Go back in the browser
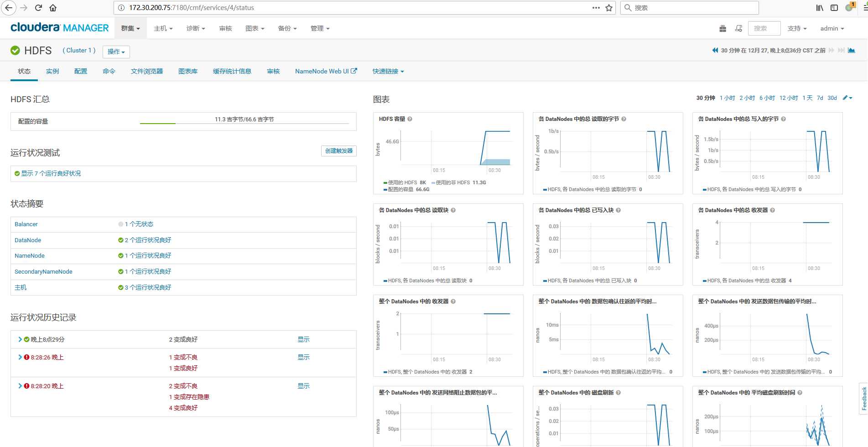 (9, 8)
